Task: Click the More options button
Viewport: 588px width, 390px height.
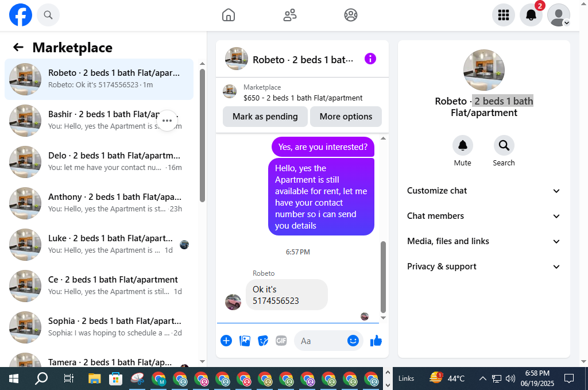Action: coord(346,117)
